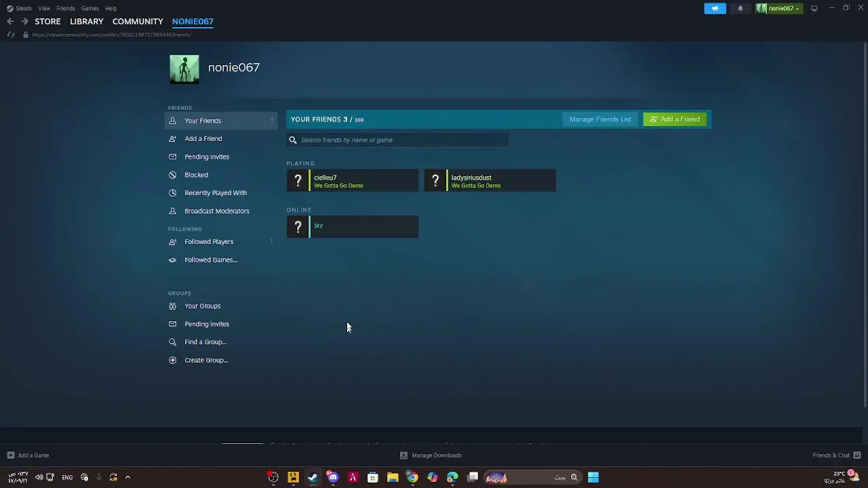Viewport: 868px width, 488px height.
Task: Switch to the STORE tab
Action: 47,21
